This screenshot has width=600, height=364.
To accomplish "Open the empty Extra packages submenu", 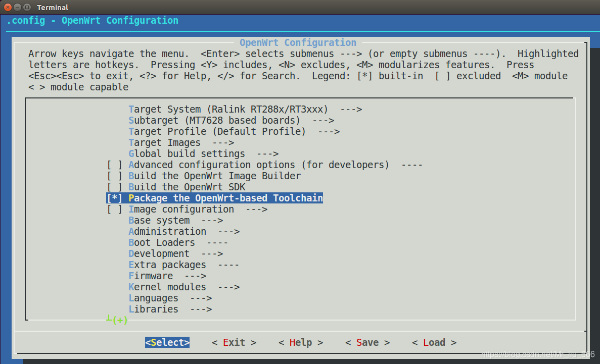I will 184,265.
